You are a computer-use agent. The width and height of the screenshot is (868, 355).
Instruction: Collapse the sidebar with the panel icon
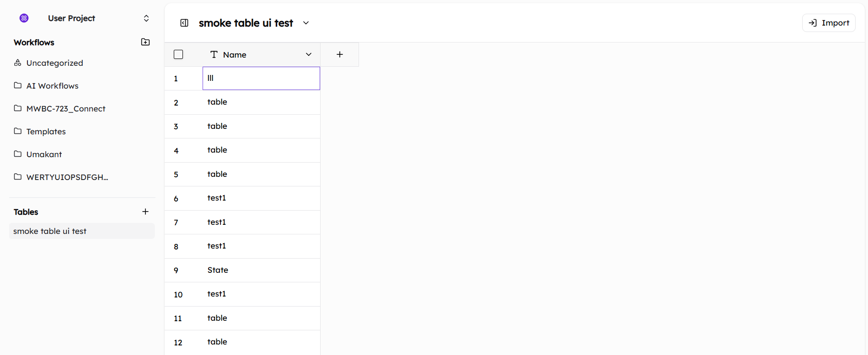(184, 23)
